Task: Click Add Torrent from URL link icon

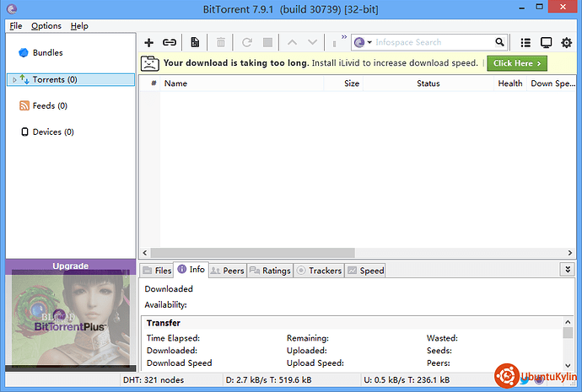Action: click(170, 43)
